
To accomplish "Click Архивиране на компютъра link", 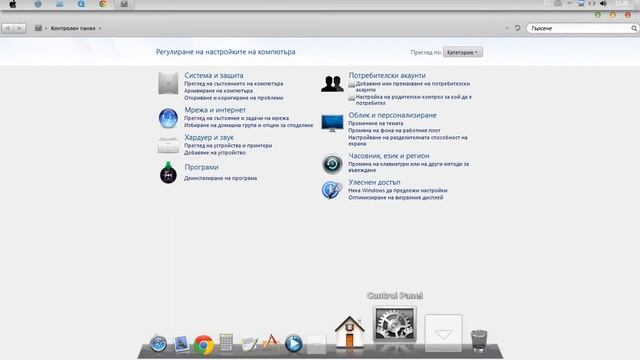I will (218, 91).
